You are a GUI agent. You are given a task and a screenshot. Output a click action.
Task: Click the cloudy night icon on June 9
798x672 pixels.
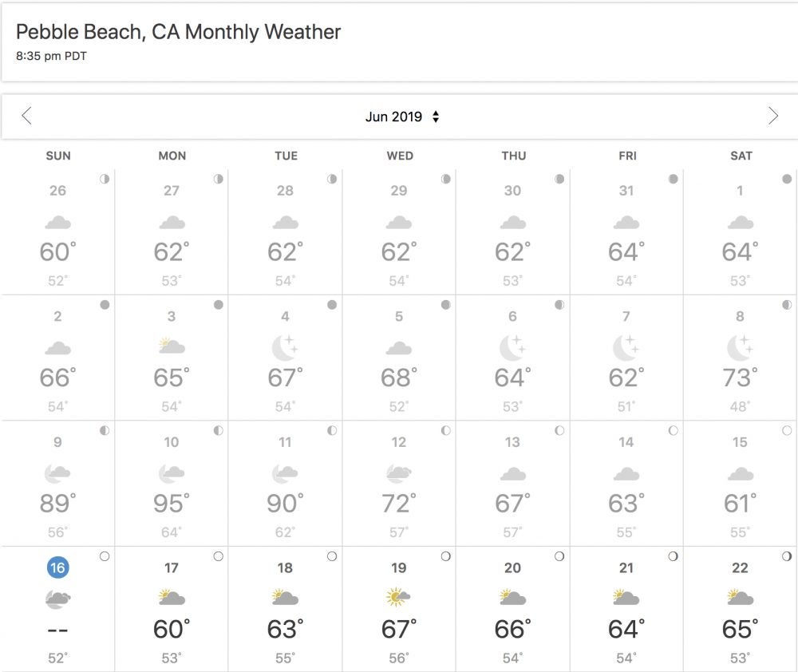[x=57, y=472]
